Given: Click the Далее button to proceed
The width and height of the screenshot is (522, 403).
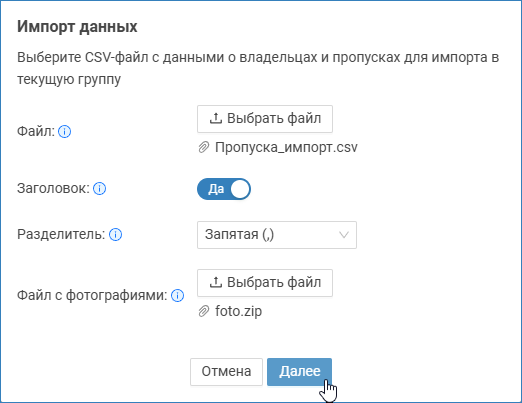Looking at the screenshot, I should (x=299, y=372).
